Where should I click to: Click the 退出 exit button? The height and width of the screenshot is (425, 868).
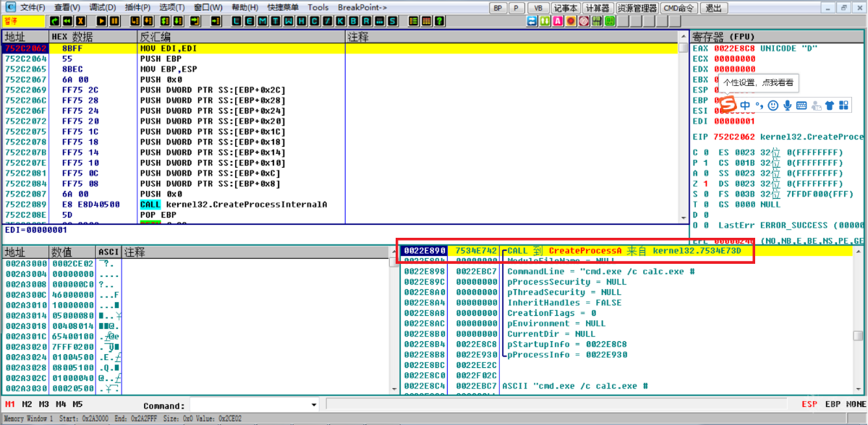click(x=714, y=8)
